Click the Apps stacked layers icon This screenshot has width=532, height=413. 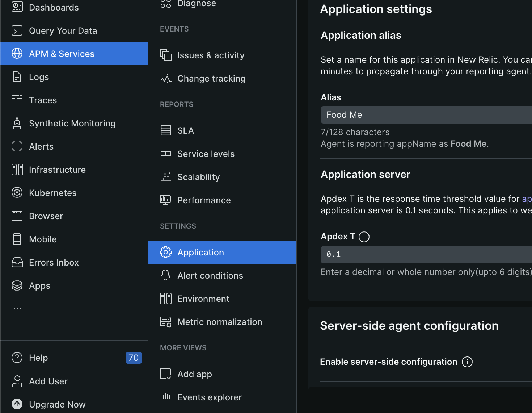tap(17, 285)
